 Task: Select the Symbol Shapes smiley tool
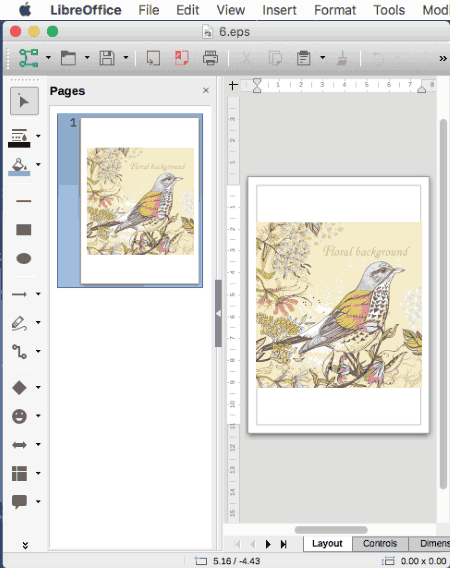pyautogui.click(x=19, y=416)
